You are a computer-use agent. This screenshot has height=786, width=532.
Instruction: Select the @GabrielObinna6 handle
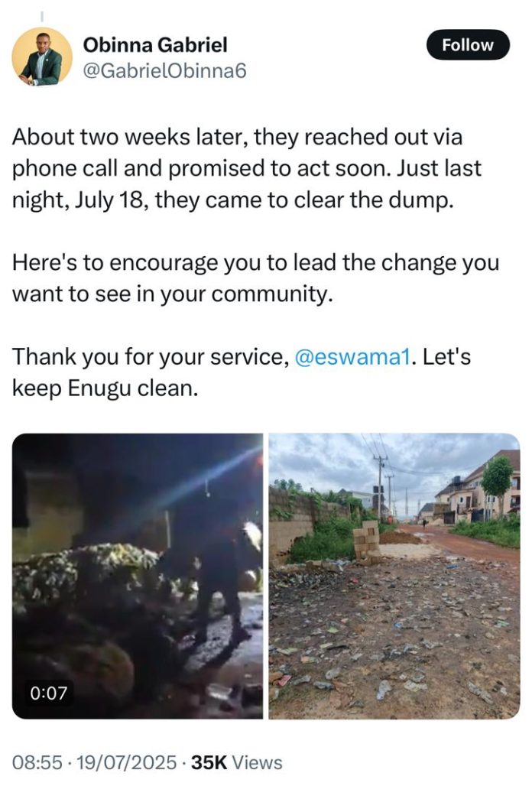coord(164,71)
